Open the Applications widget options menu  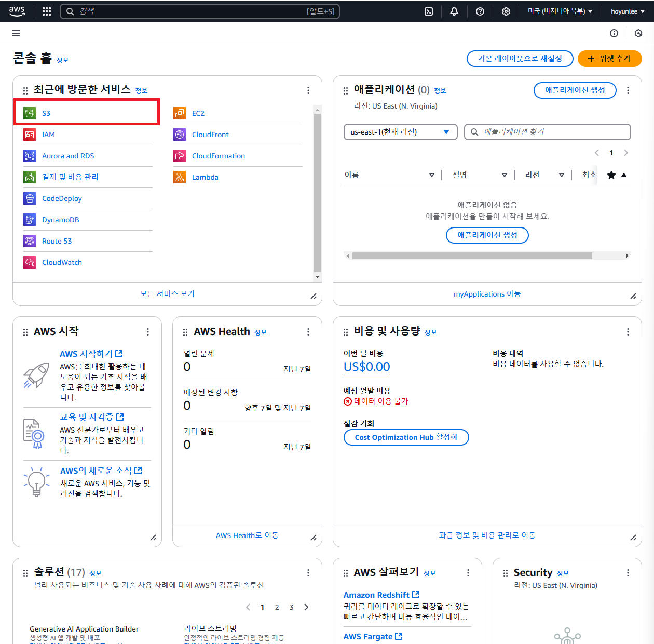628,90
